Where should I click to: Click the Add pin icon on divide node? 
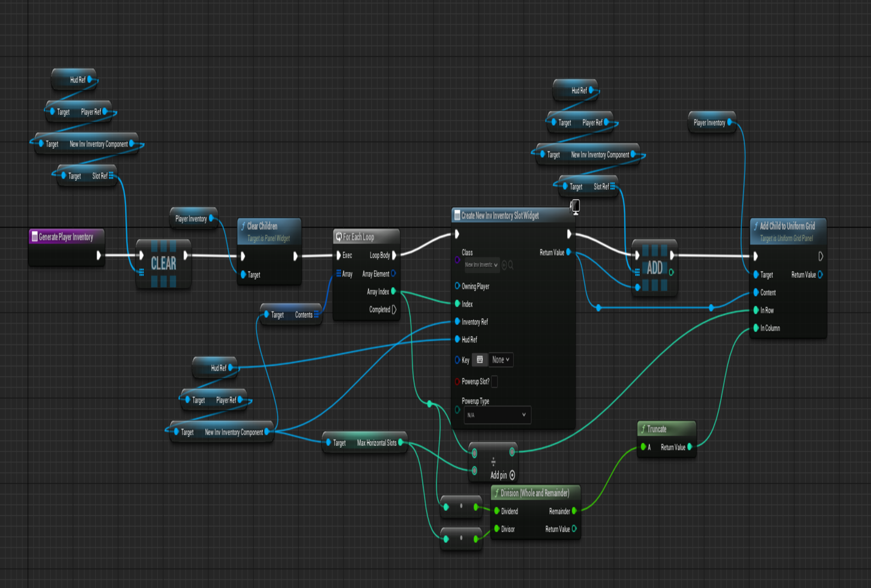[512, 475]
